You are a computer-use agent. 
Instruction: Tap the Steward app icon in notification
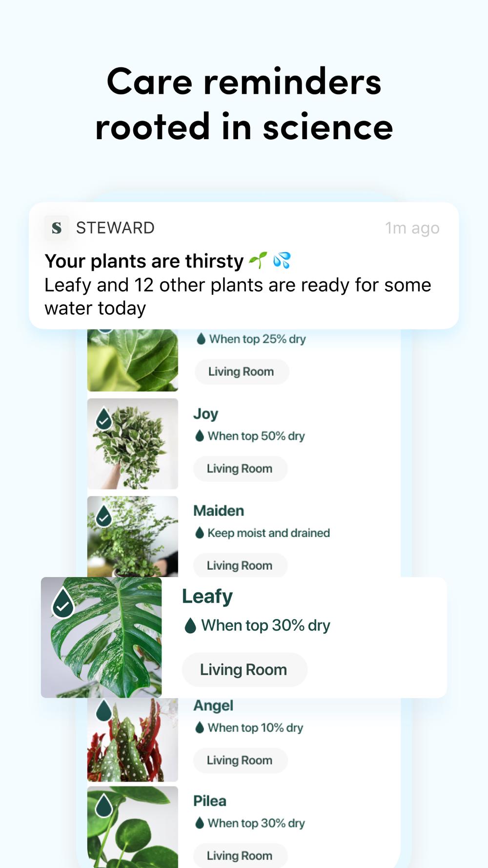[x=57, y=228]
